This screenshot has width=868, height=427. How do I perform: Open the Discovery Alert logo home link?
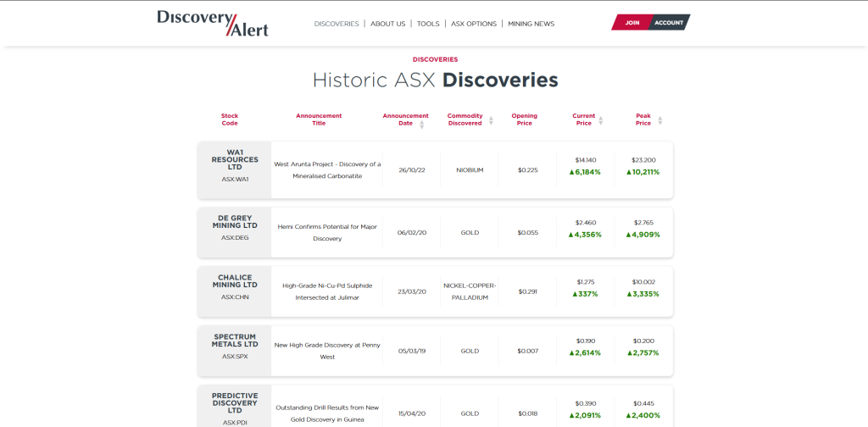pyautogui.click(x=213, y=23)
